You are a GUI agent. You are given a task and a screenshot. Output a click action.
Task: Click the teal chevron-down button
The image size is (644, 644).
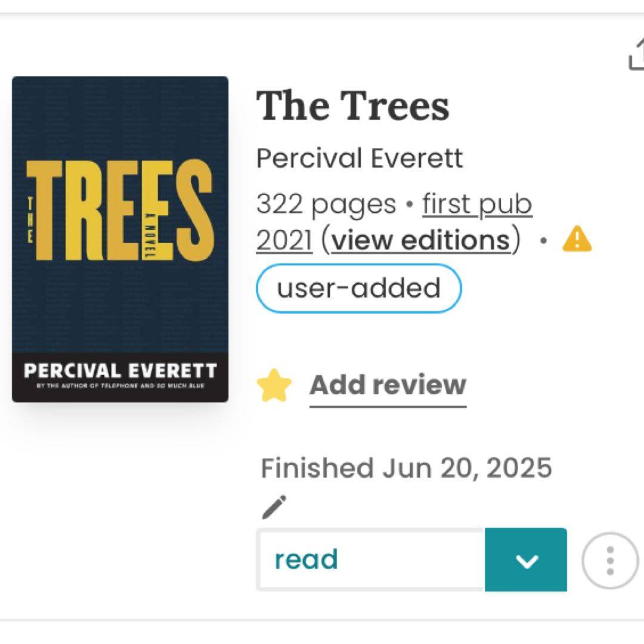pyautogui.click(x=526, y=560)
